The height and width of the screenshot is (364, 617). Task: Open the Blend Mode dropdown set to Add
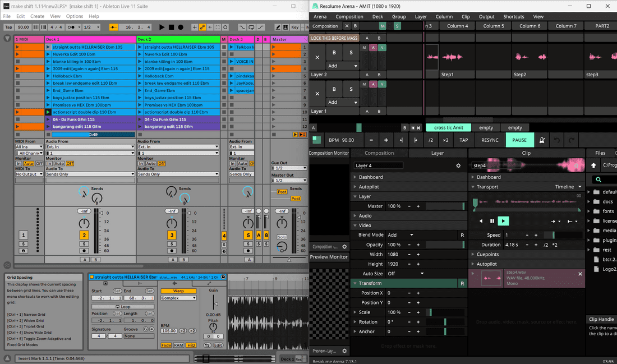pos(399,234)
